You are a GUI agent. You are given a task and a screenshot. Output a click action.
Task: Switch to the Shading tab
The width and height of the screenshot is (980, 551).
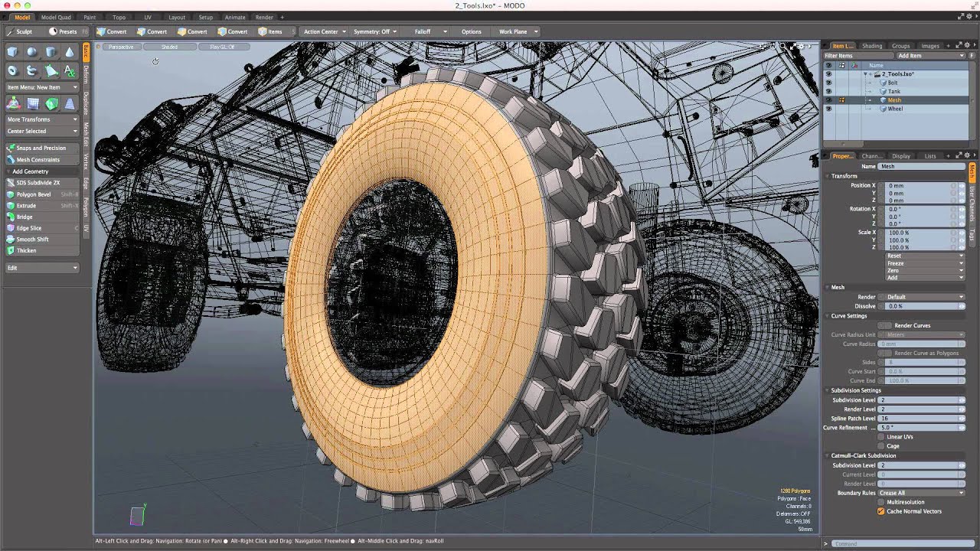tap(872, 46)
